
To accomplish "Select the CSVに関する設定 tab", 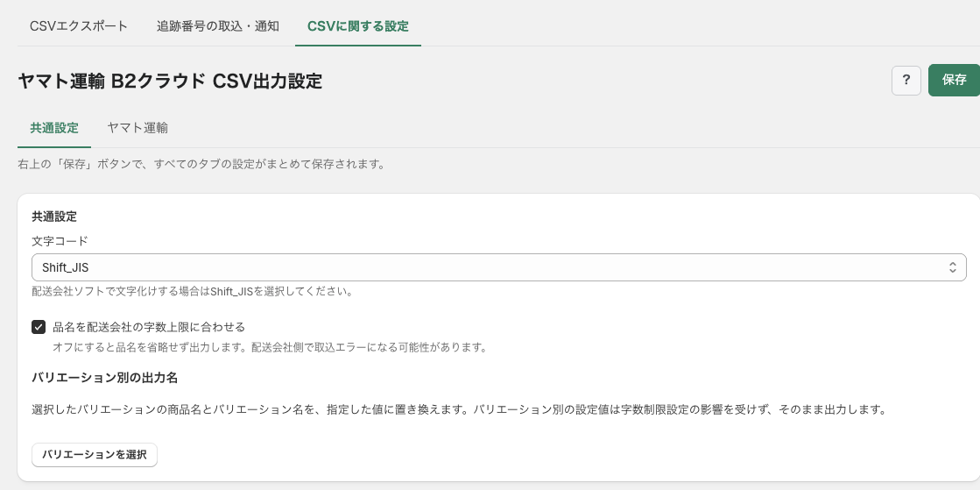I will [358, 26].
